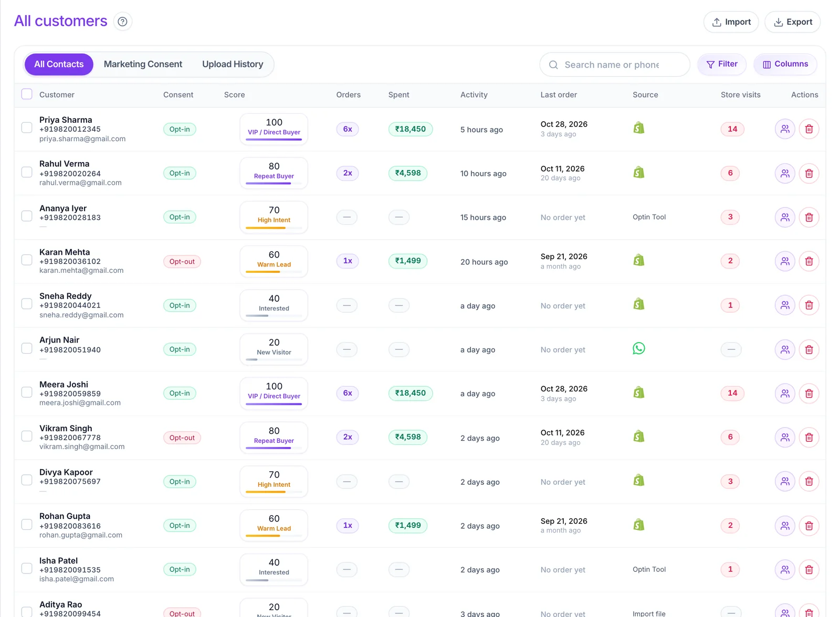Open Priya Sharma's contact profile icon
Screen dimensions: 840x617
tap(785, 129)
